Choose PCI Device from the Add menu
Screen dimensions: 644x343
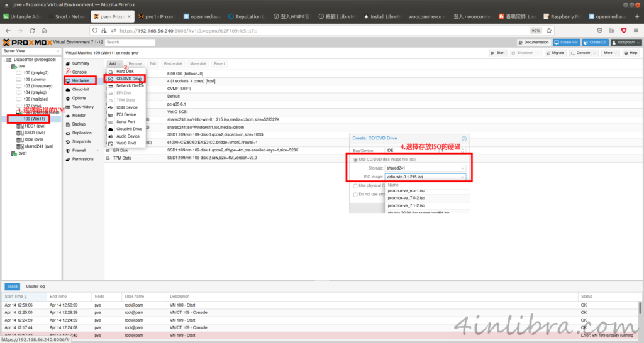125,114
